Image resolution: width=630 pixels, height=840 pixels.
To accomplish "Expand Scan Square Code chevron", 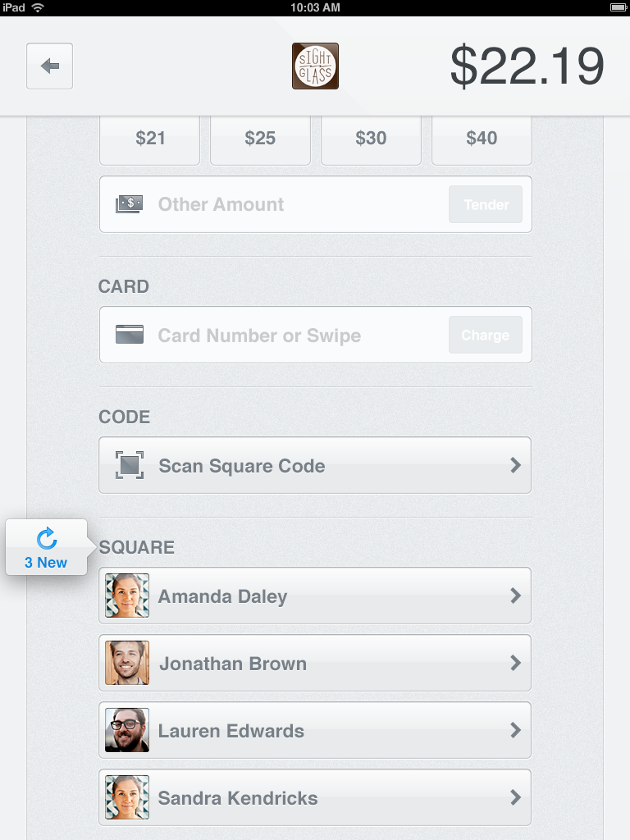I will (515, 465).
